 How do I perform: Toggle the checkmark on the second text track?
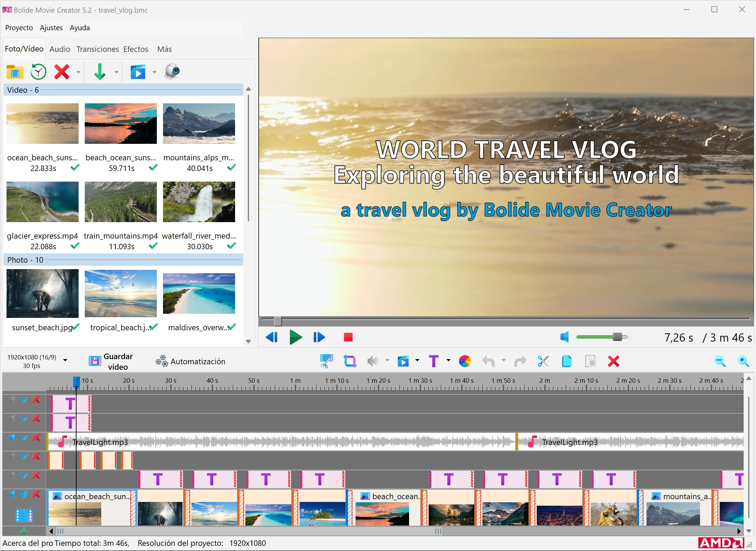point(24,419)
